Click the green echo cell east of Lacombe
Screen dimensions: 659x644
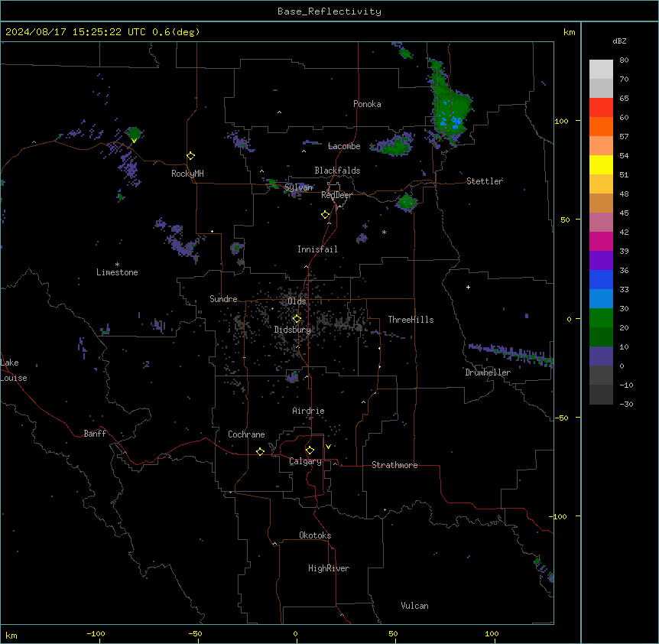point(394,145)
